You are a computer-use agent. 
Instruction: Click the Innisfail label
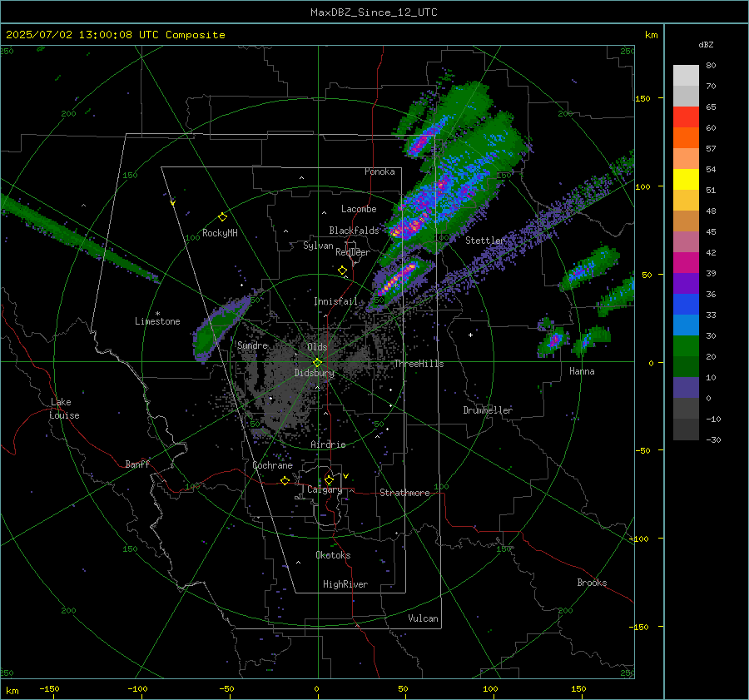(x=335, y=301)
